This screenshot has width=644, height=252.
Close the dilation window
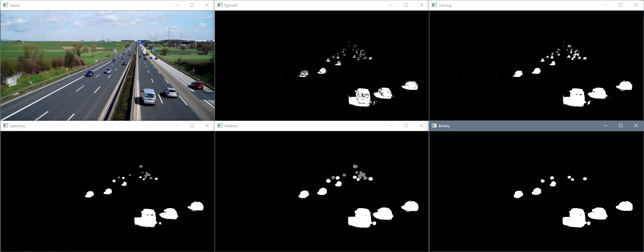click(422, 125)
